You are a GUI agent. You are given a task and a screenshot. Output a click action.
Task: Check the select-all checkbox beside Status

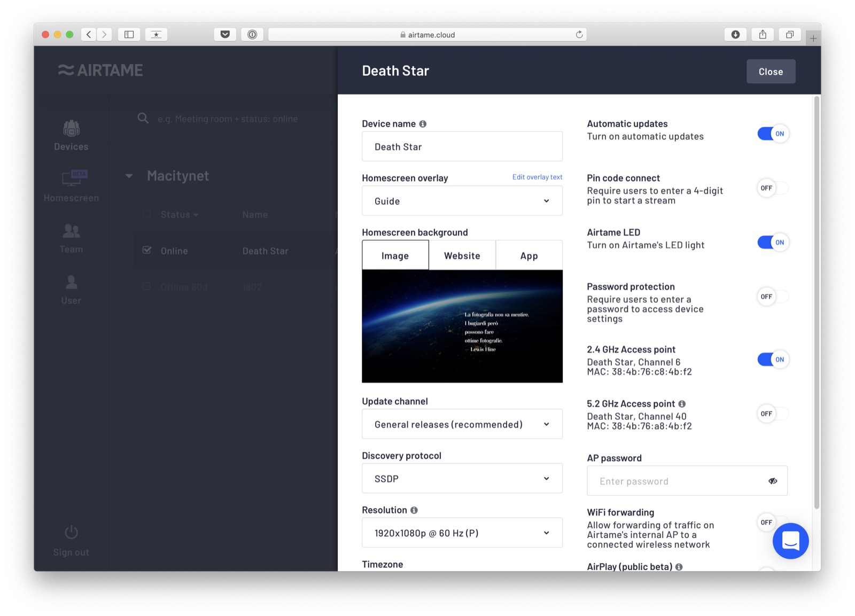click(x=146, y=214)
